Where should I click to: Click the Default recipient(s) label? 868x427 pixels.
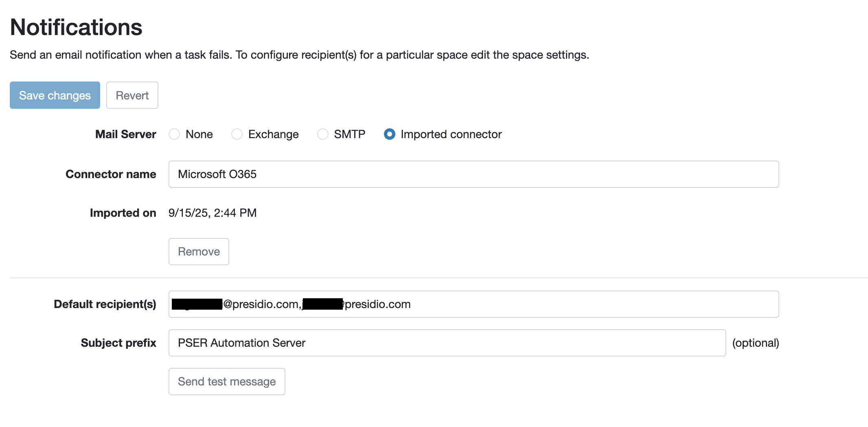pos(105,304)
